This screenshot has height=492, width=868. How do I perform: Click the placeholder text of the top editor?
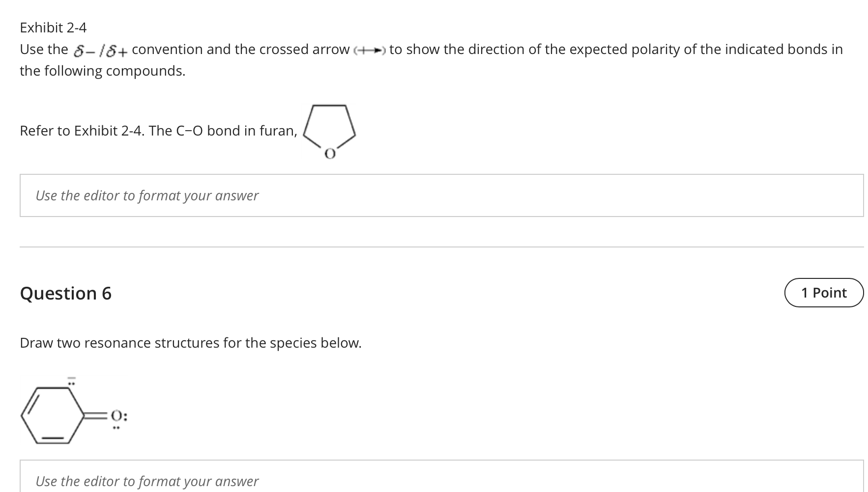pyautogui.click(x=146, y=195)
